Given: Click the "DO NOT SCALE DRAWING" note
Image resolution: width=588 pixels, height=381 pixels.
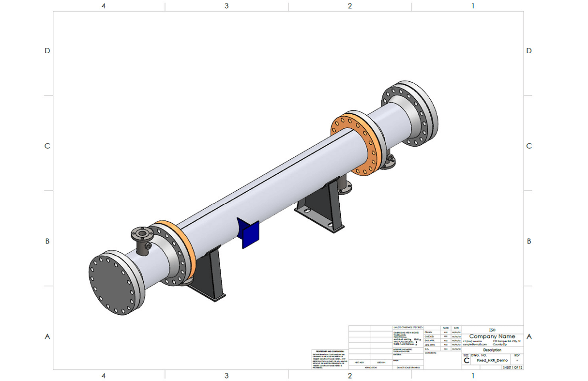Looking at the screenshot, I should coord(408,367).
